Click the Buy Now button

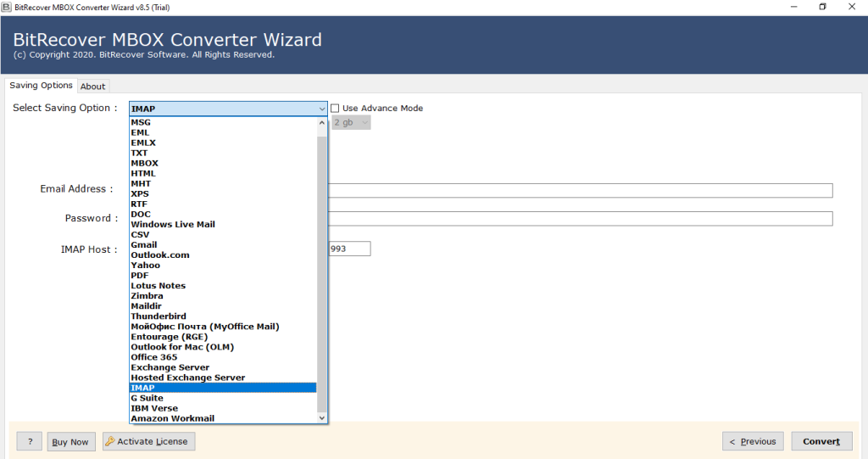[x=71, y=442]
